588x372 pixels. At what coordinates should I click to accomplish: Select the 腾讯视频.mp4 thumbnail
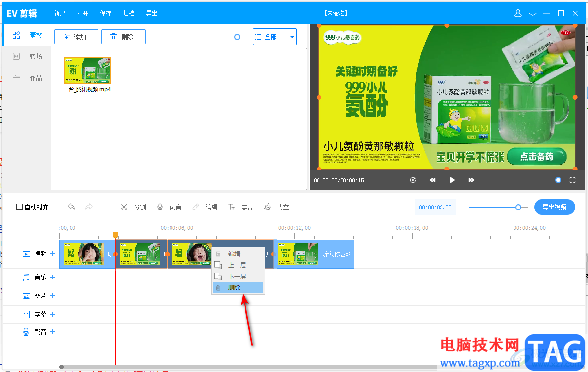[x=88, y=70]
